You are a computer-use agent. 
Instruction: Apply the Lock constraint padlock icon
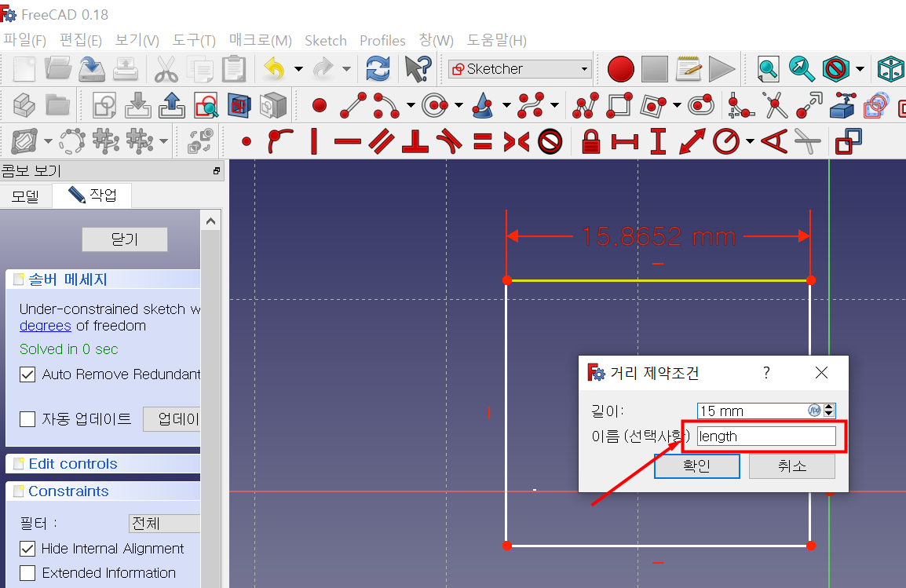[x=590, y=141]
